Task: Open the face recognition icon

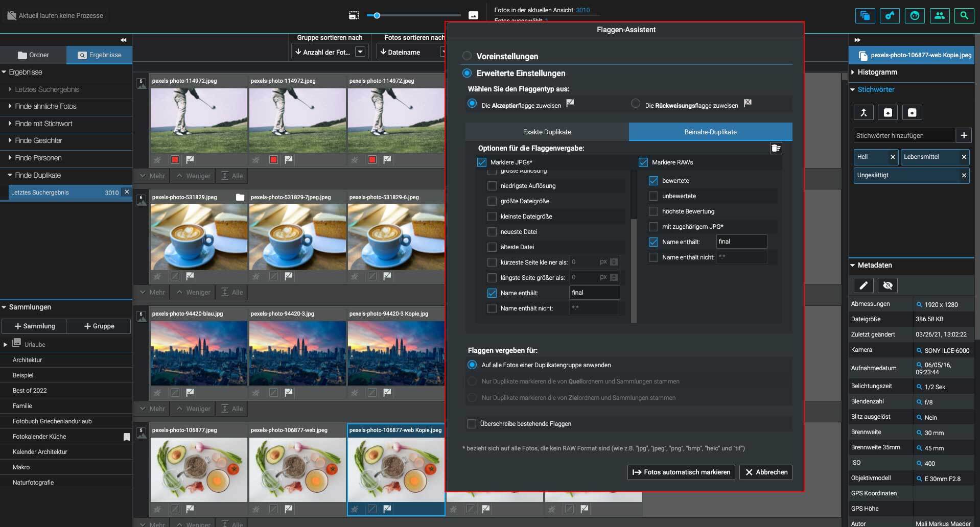Action: [x=915, y=15]
